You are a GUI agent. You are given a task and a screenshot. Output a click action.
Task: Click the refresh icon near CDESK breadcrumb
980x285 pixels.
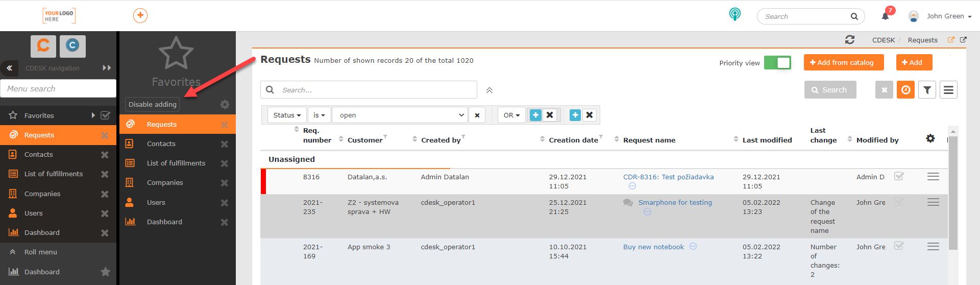point(850,39)
